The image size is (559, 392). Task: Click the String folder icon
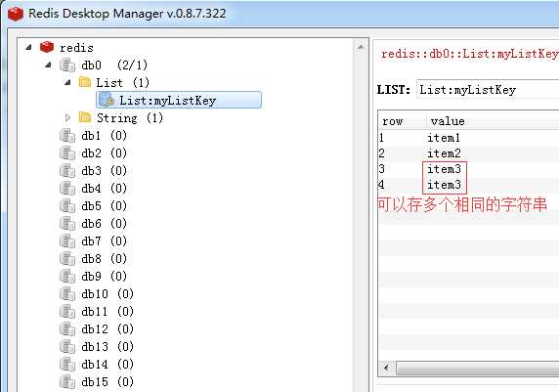pos(84,117)
